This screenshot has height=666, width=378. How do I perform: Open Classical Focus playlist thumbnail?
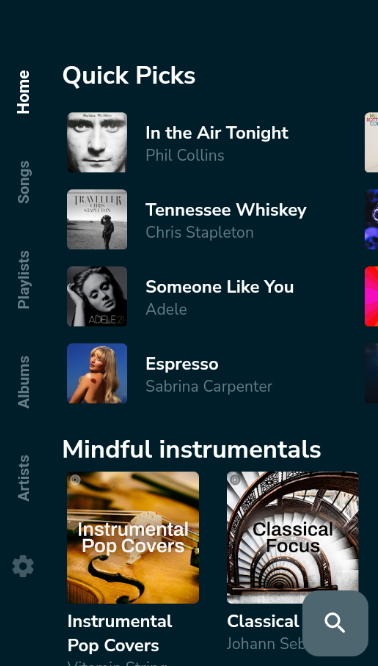(293, 538)
